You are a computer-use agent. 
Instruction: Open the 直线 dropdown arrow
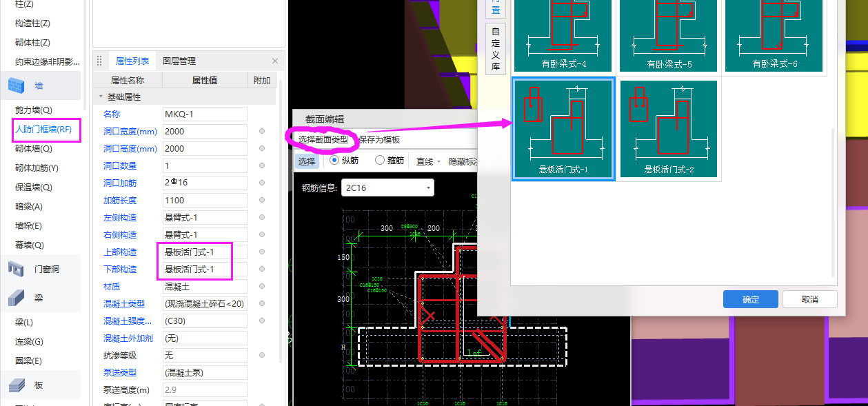438,161
